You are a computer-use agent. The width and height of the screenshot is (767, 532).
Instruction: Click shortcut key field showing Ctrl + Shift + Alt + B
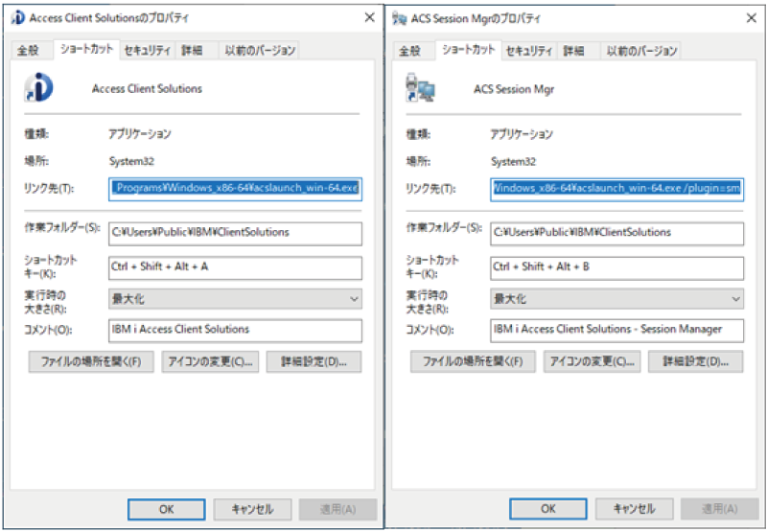click(616, 268)
